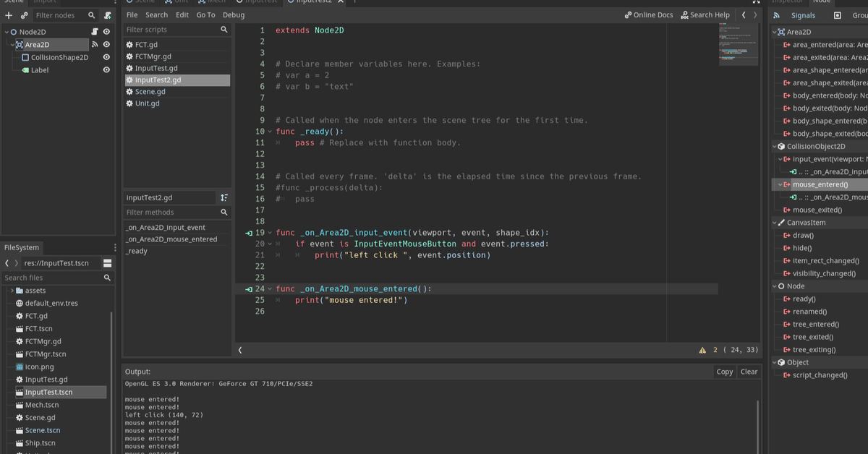Toggle scripts panel with left chevron
This screenshot has width=868, height=454.
[240, 350]
